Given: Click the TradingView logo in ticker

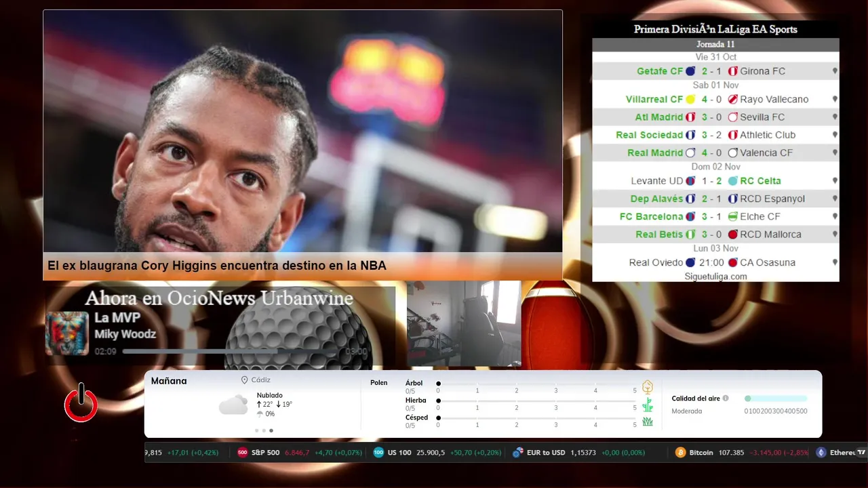Looking at the screenshot, I should click(x=861, y=452).
